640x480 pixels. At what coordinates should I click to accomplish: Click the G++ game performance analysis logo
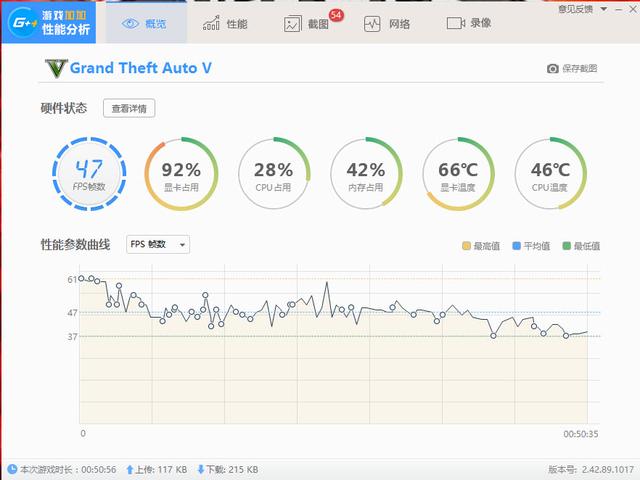click(x=49, y=22)
